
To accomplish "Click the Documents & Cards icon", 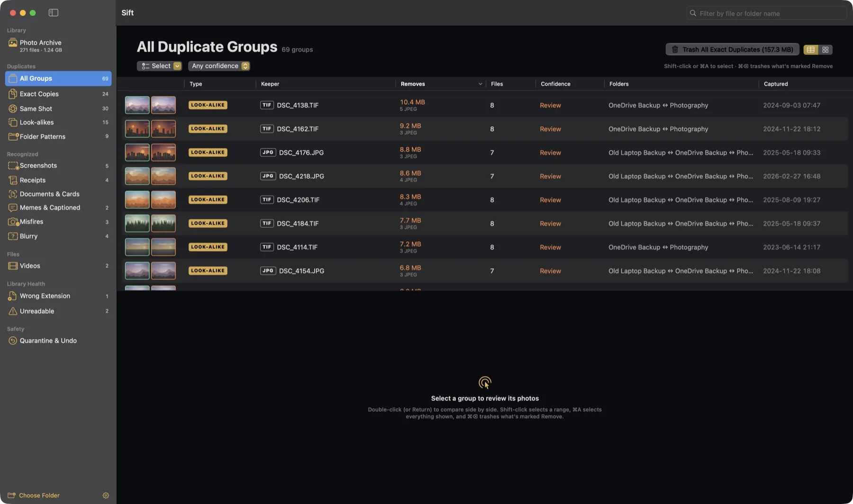I will [x=13, y=194].
